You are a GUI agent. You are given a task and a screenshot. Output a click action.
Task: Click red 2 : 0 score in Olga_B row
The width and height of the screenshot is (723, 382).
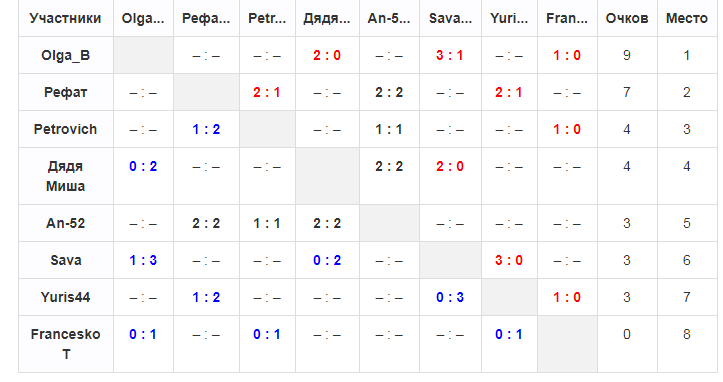(327, 55)
